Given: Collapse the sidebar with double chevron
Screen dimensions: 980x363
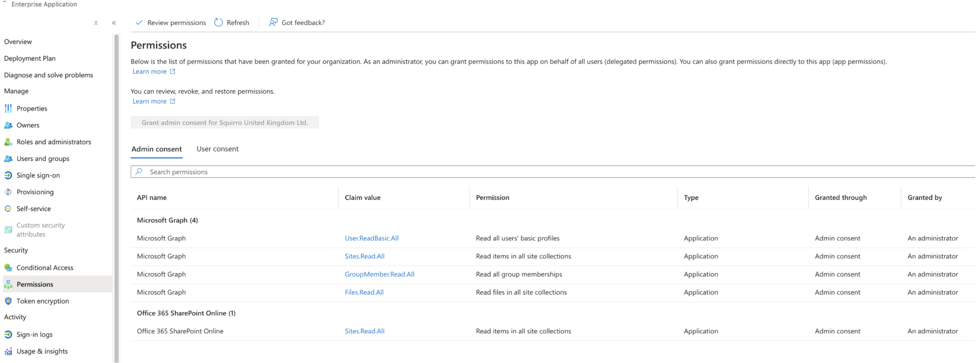Looking at the screenshot, I should pyautogui.click(x=114, y=23).
